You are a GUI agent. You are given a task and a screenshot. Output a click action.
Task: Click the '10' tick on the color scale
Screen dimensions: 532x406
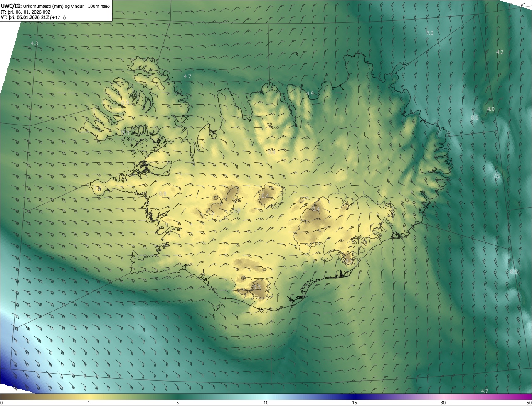coord(266,403)
